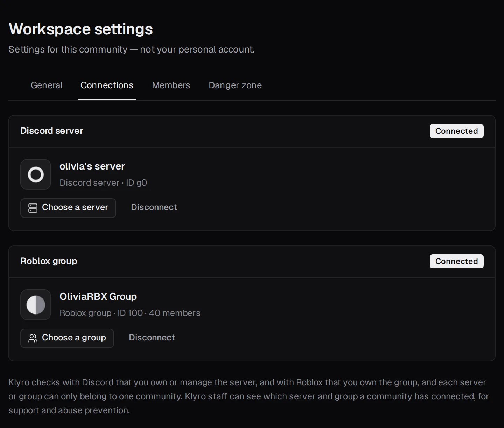The width and height of the screenshot is (504, 428).
Task: Click the Roblox group section heading
Action: (x=49, y=261)
